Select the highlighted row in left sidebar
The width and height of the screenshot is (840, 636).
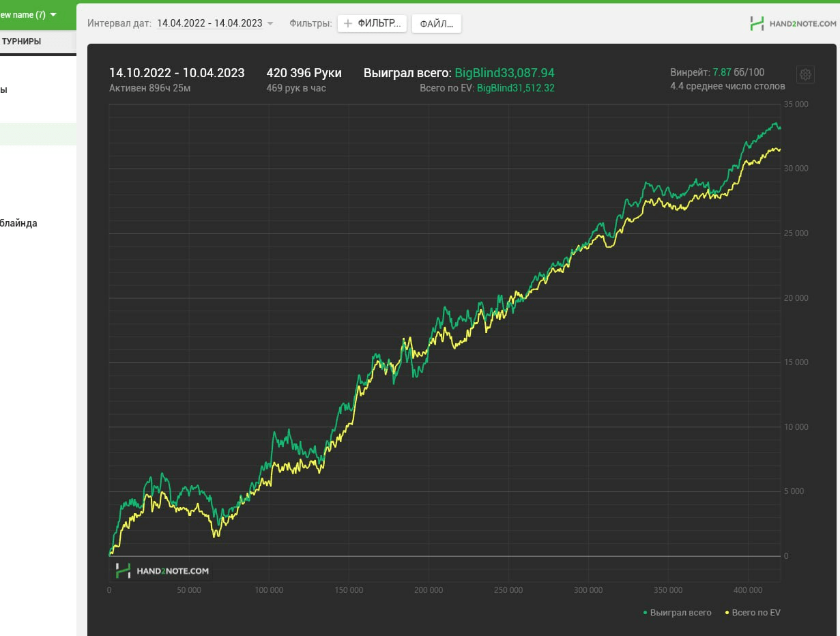point(38,134)
